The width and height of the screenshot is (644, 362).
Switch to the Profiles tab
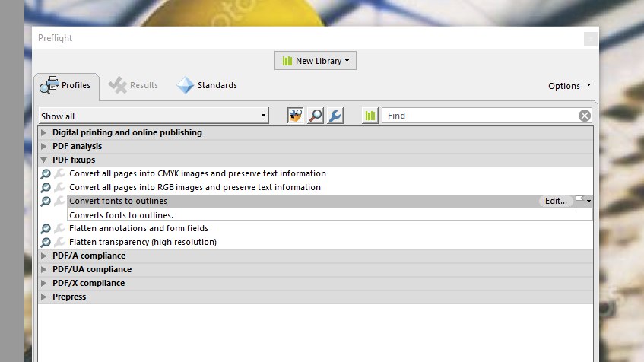click(67, 85)
